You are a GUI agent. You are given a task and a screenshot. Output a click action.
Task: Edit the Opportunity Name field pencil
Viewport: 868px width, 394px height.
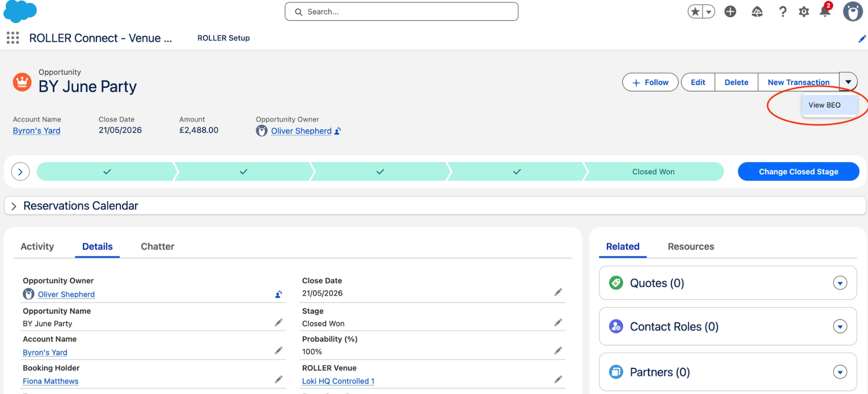click(x=278, y=323)
